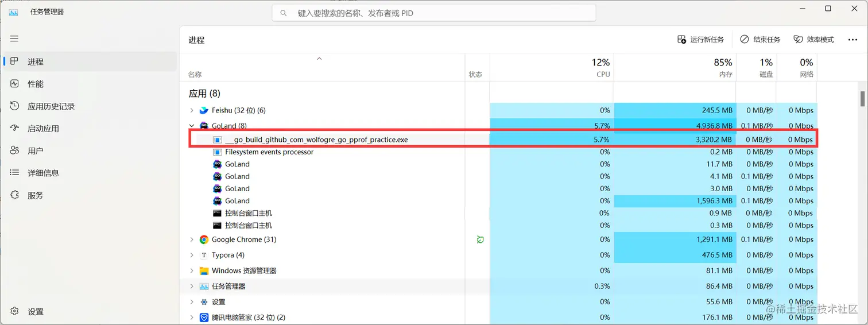
Task: Click the GoLand (8) group icon
Action: [x=204, y=126]
